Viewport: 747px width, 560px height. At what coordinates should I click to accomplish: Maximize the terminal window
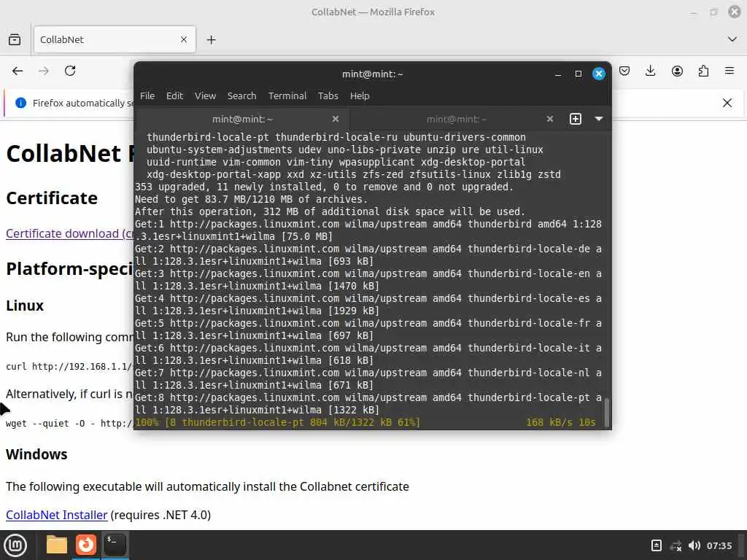pyautogui.click(x=578, y=74)
